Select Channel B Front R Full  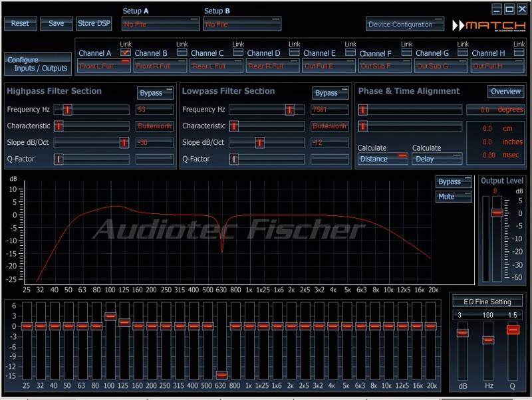160,66
